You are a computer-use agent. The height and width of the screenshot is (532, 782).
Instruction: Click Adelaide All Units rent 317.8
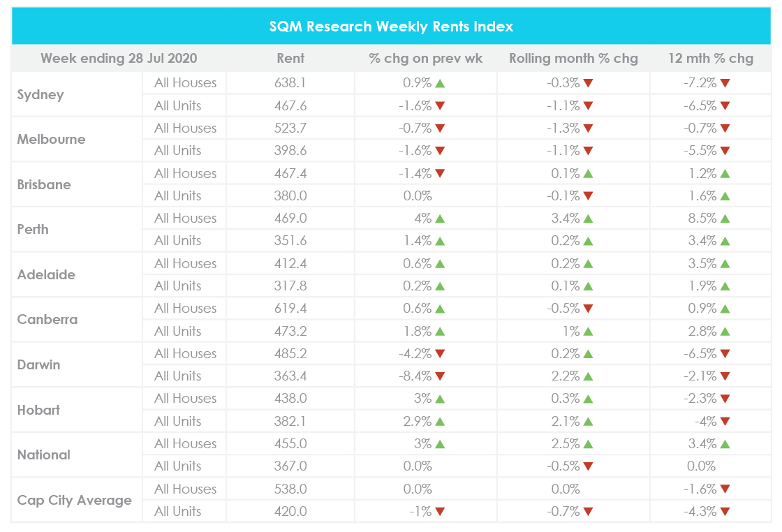click(290, 286)
